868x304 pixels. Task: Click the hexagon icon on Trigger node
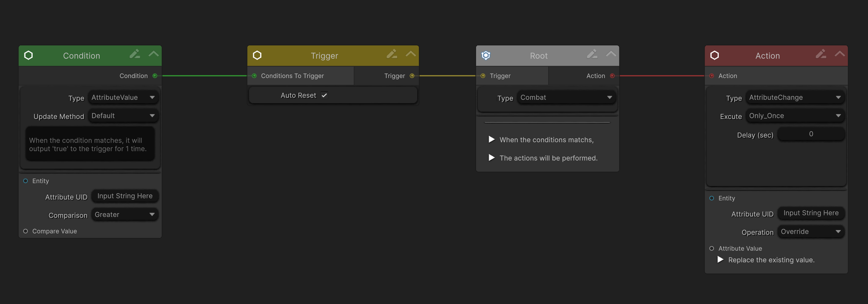[257, 56]
